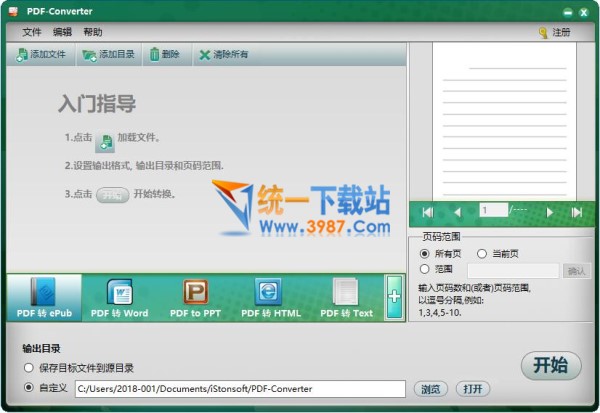
Task: Click the green plus more-formats button
Action: tap(395, 297)
